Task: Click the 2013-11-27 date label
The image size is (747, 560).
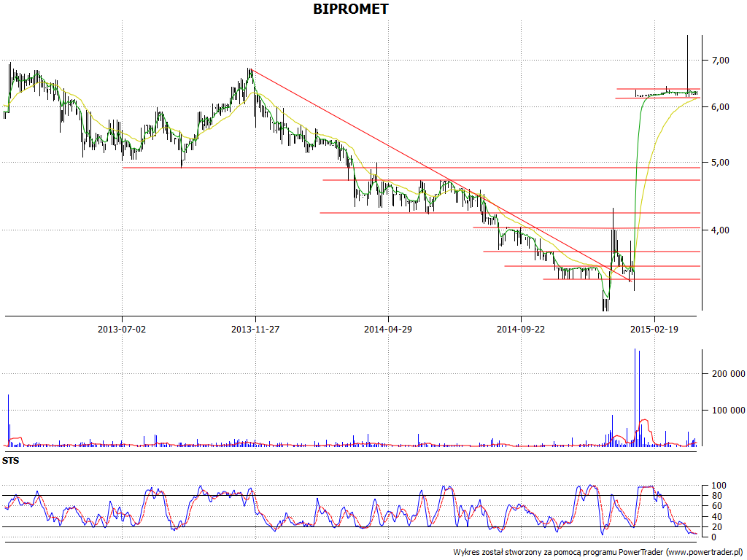Action: click(255, 329)
